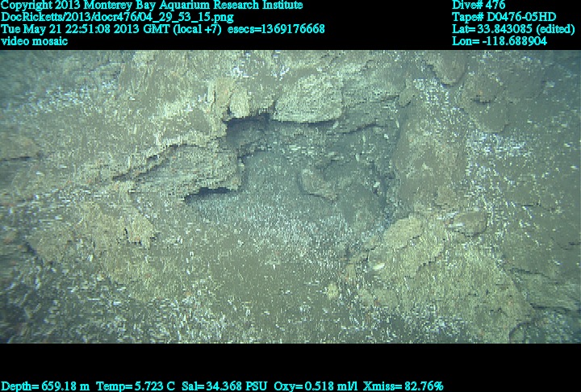
Task: Select the 'Tape# D0476-05HD' text
Action: pyautogui.click(x=504, y=17)
